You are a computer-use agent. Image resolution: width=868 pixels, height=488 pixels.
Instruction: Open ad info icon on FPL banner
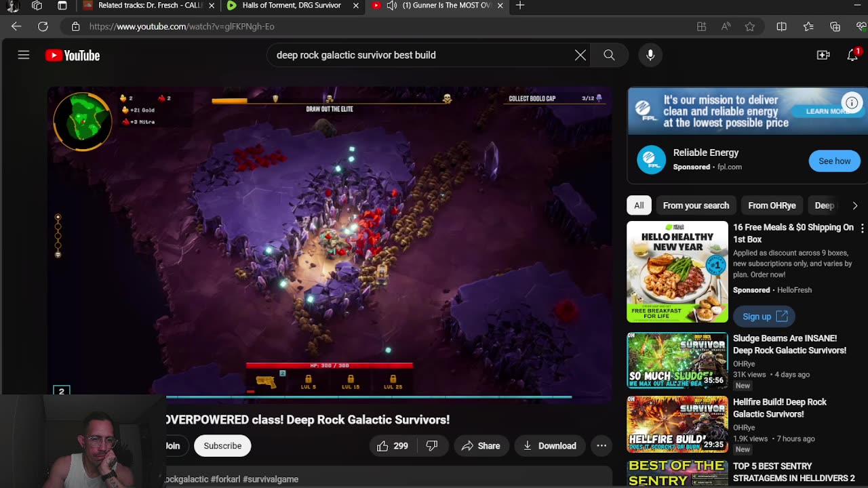[x=852, y=103]
